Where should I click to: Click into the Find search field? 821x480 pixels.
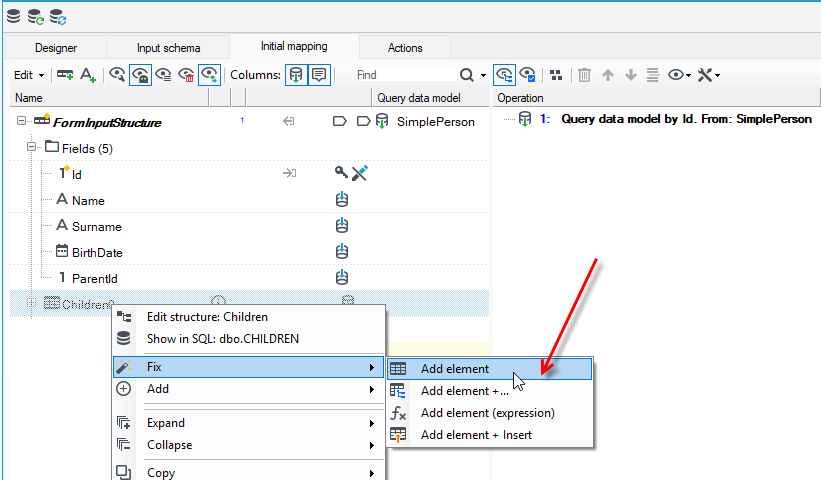pyautogui.click(x=404, y=75)
